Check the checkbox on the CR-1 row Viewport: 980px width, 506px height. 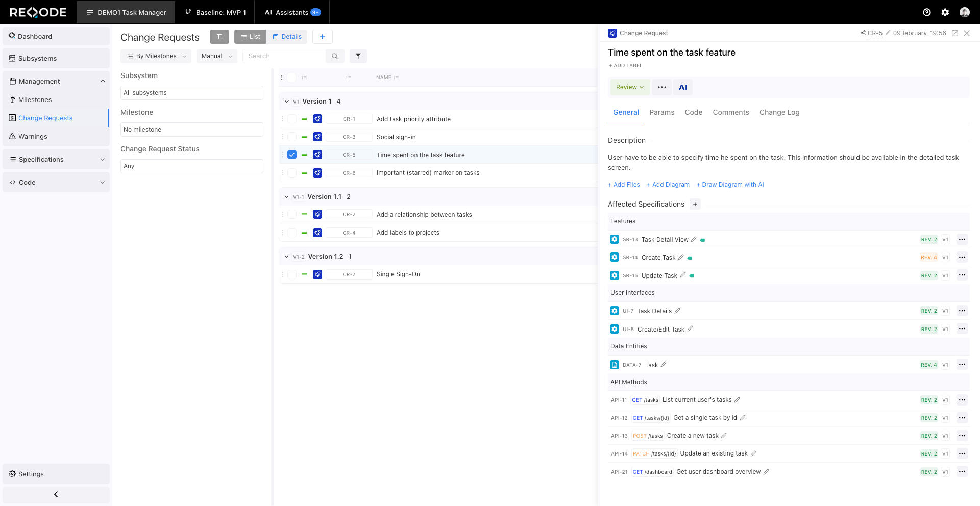(291, 119)
